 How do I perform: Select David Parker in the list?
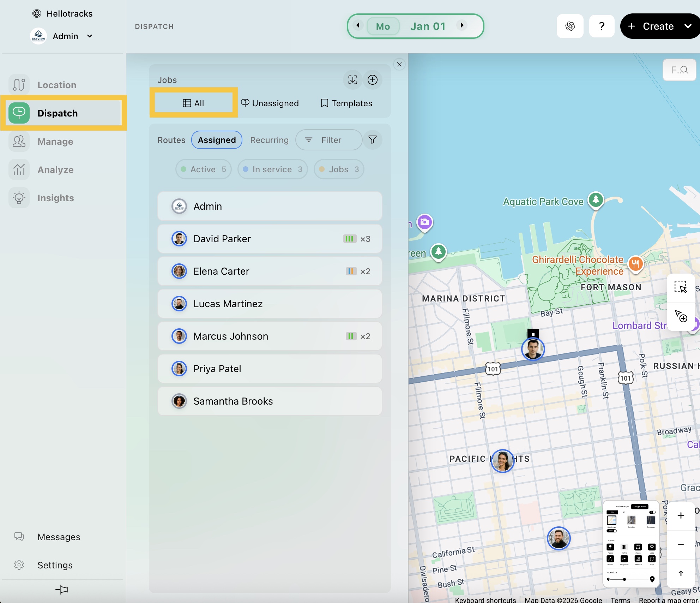pos(270,239)
